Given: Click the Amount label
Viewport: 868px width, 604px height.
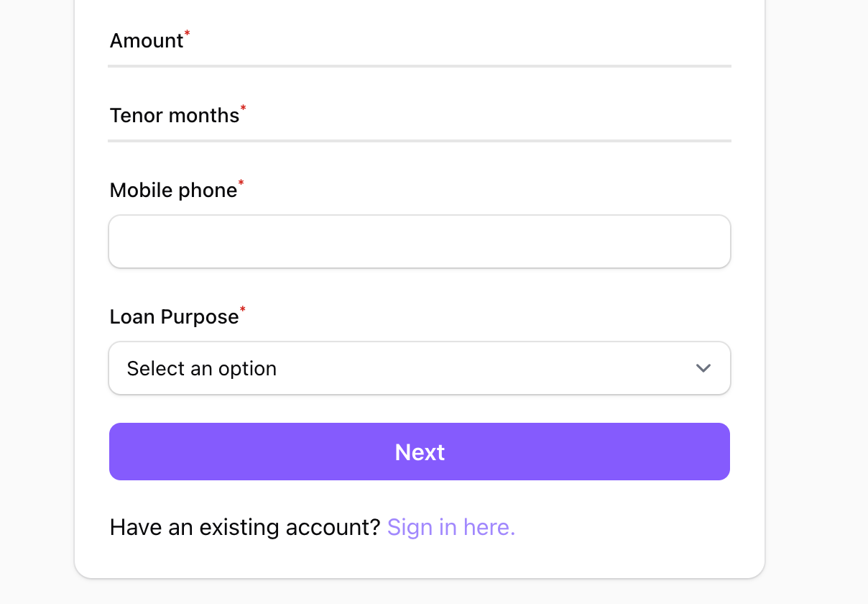Looking at the screenshot, I should (146, 41).
